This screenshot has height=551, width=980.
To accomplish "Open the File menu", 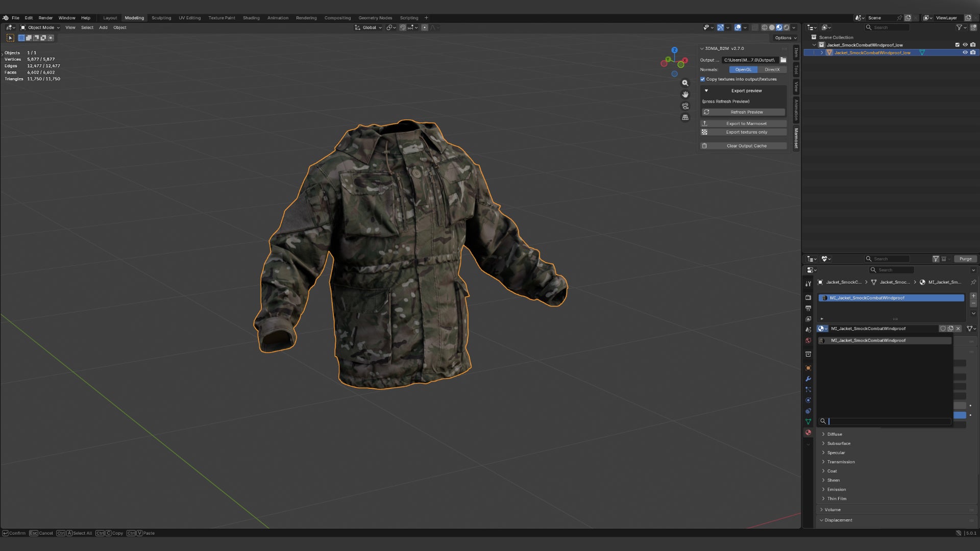I will pyautogui.click(x=15, y=18).
